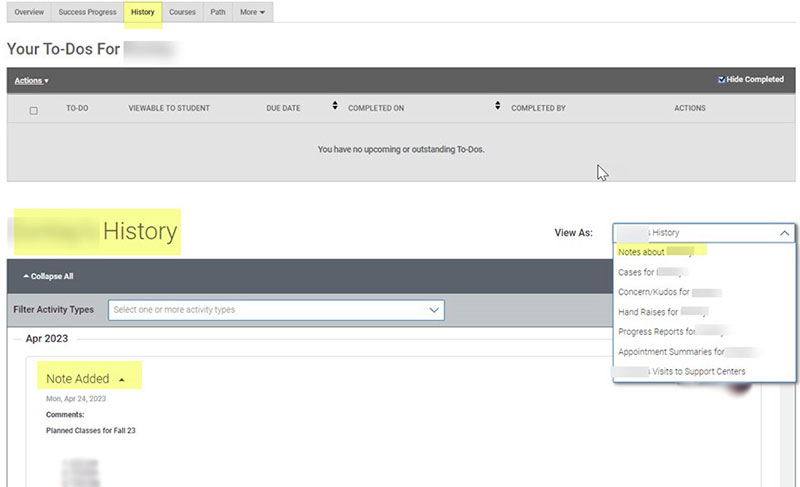The image size is (800, 487).
Task: Open Filter Activity Types dropdown chevron
Action: click(433, 310)
